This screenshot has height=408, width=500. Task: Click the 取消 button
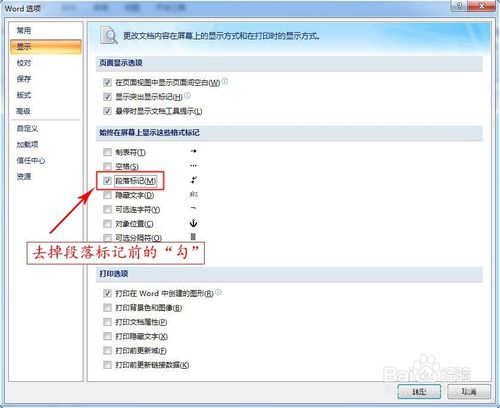point(469,391)
